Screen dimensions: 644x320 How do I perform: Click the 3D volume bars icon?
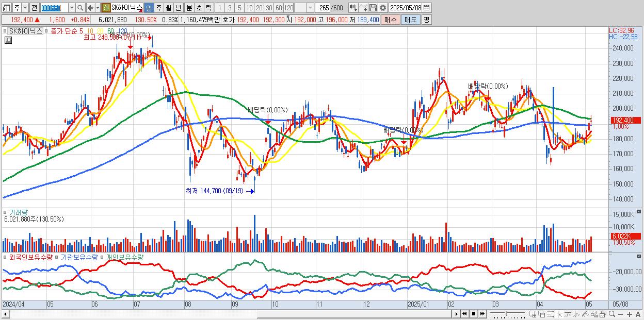(594, 314)
